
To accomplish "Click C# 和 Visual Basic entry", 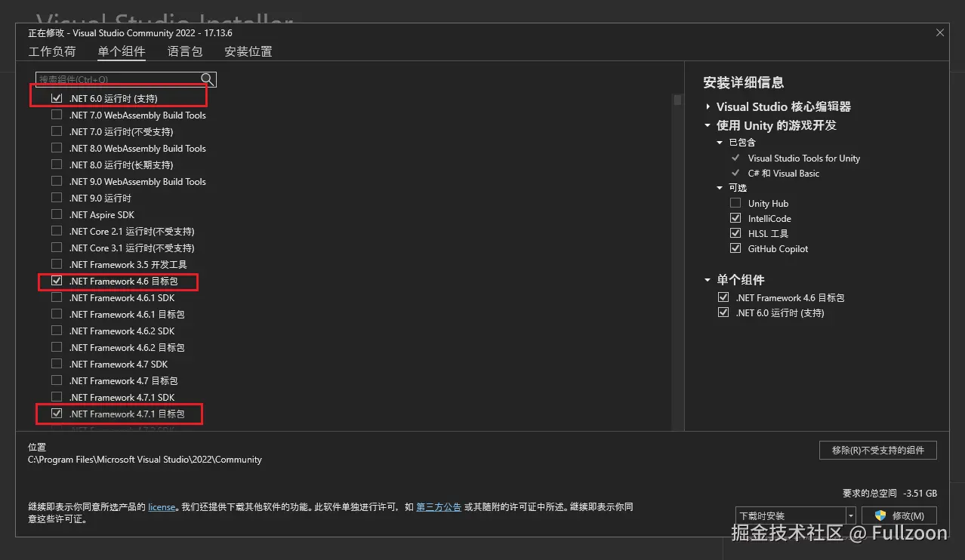I will 783,174.
